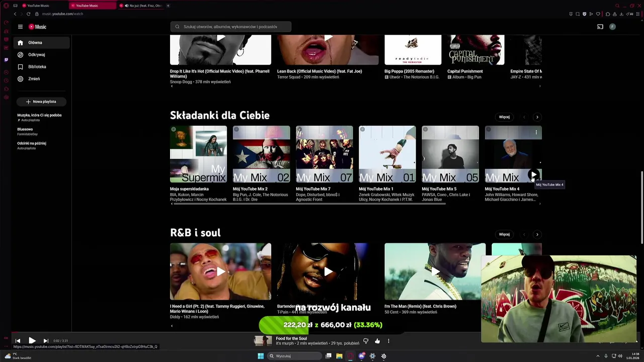The width and height of the screenshot is (644, 362).
Task: Skip to next track in player
Action: [46, 341]
